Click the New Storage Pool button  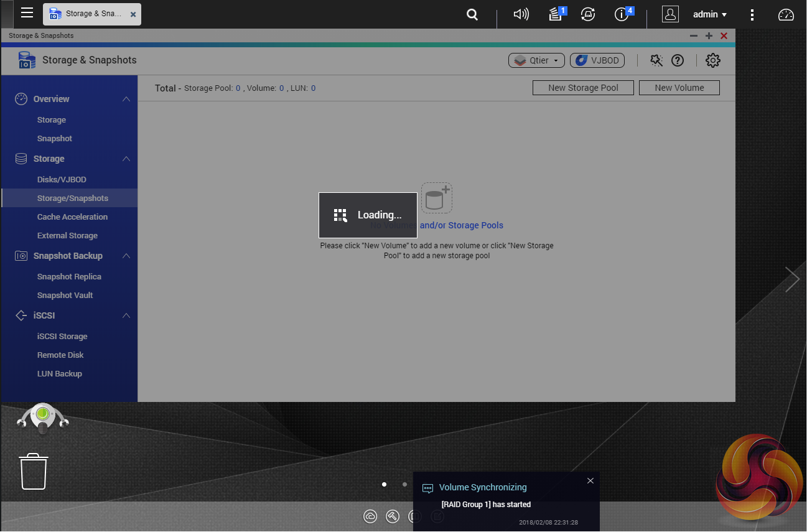click(x=583, y=88)
